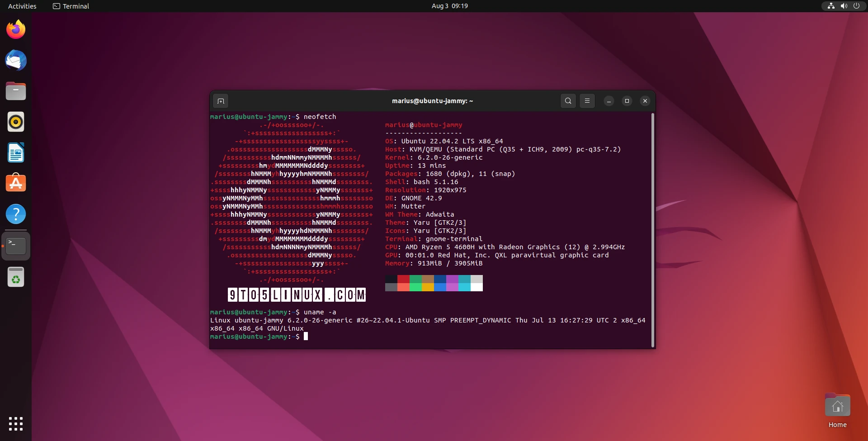Open search in the terminal header bar
Screen dimensions: 868x441
coord(568,101)
